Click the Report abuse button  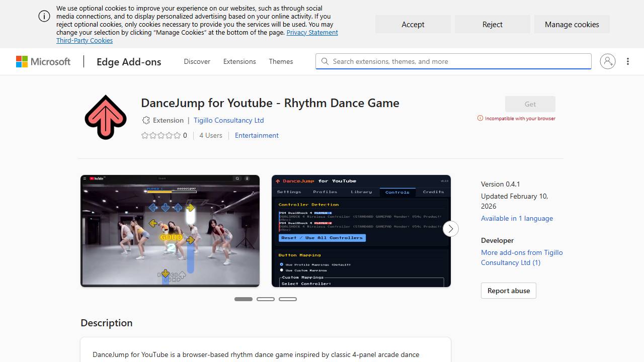click(x=509, y=291)
